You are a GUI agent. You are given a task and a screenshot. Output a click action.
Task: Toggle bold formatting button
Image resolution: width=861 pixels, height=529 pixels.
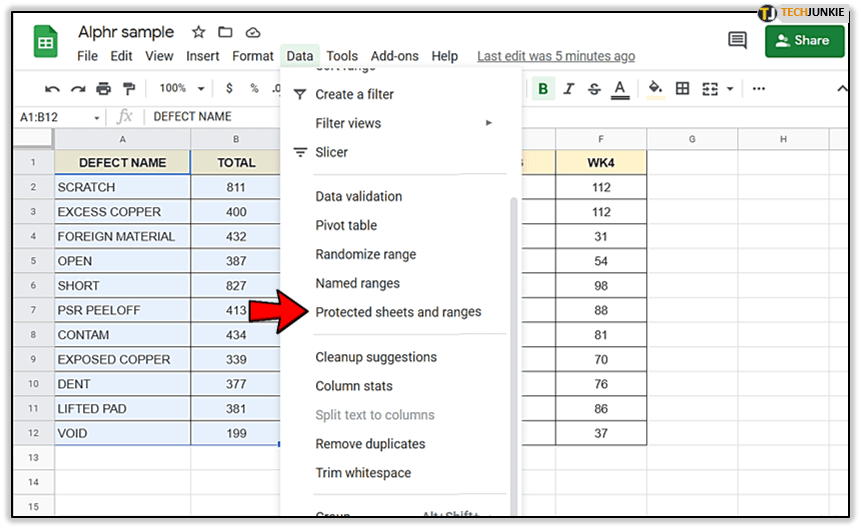tap(543, 89)
